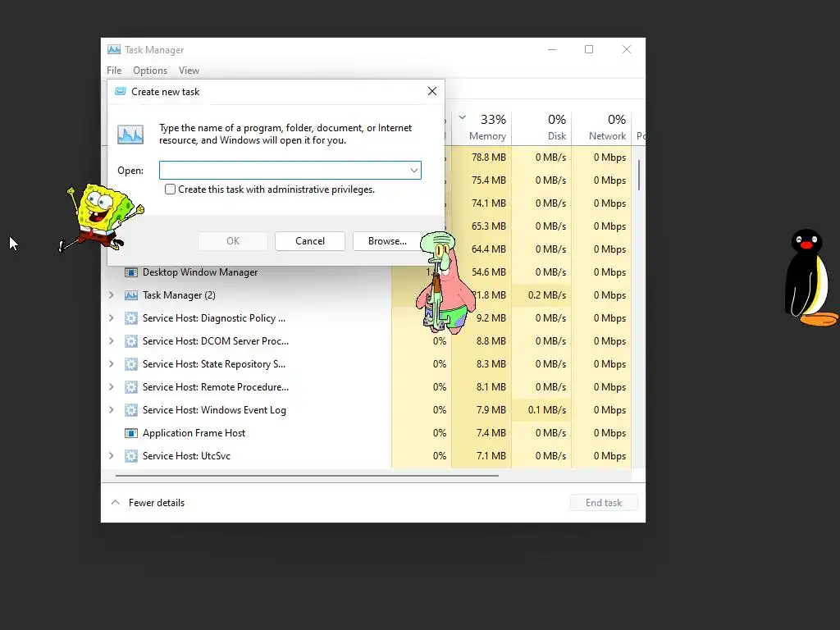
Task: Click the Fewer details link text
Action: (157, 503)
